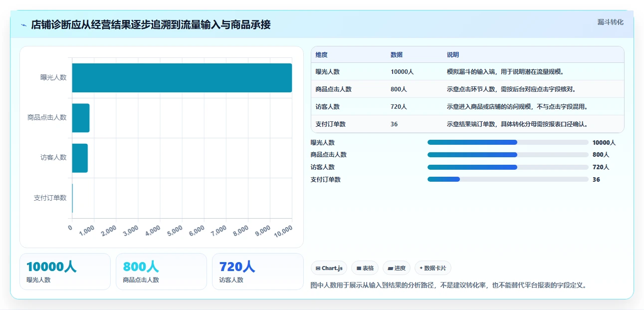644x310 pixels.
Task: Click the 800人 progress bar
Action: 508,155
